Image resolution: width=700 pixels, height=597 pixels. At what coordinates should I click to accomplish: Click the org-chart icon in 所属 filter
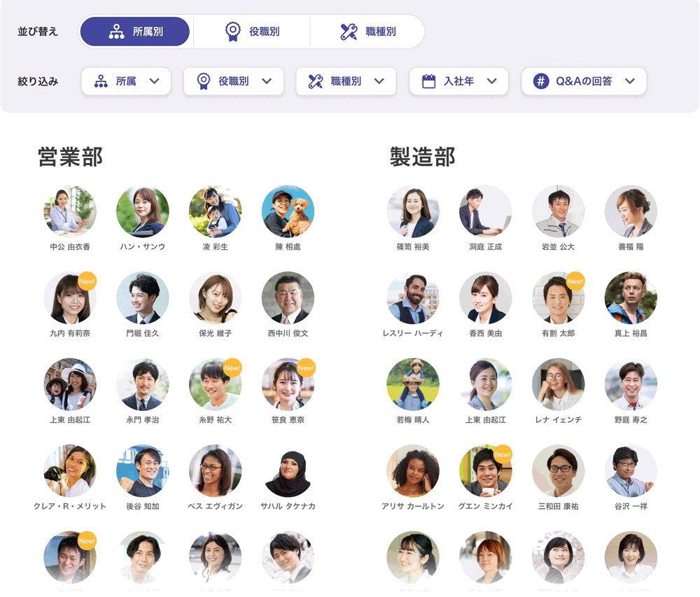[x=101, y=81]
